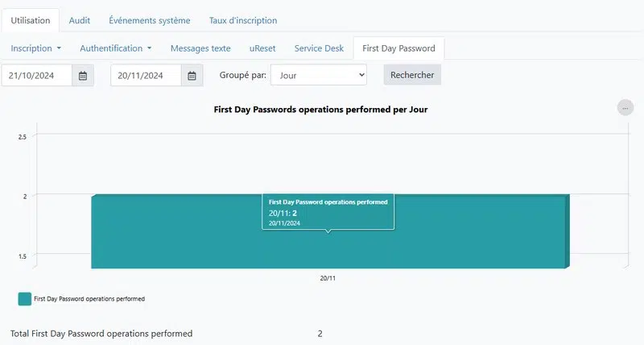Toggle the teal legend swatch for First Day Password
Viewport: 644px width, 345px height.
click(x=25, y=299)
